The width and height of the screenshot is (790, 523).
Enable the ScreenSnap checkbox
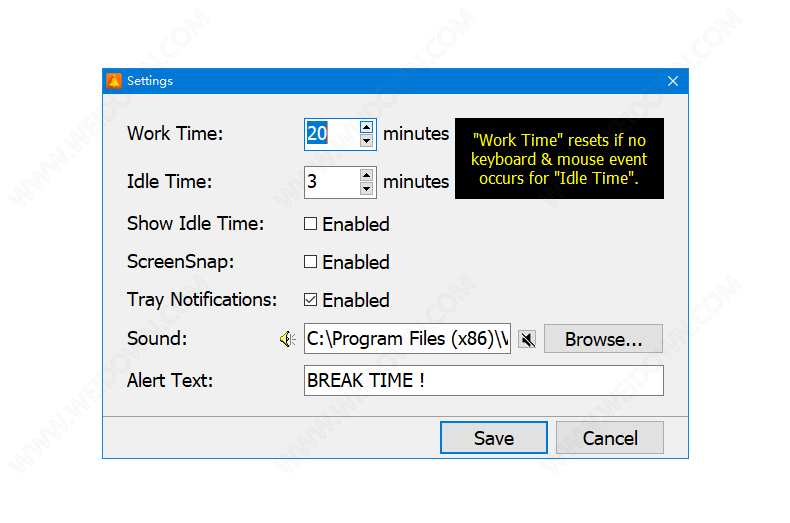[x=310, y=262]
